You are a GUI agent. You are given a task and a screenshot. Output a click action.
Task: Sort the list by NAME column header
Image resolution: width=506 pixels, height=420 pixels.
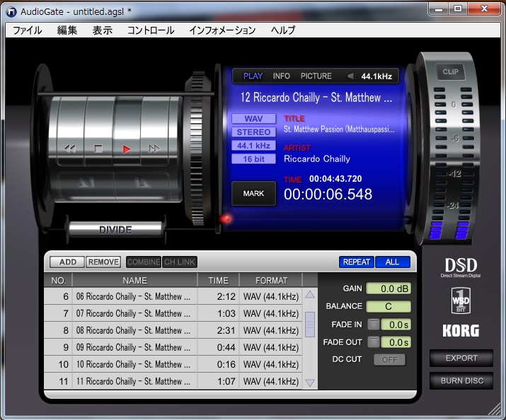135,281
